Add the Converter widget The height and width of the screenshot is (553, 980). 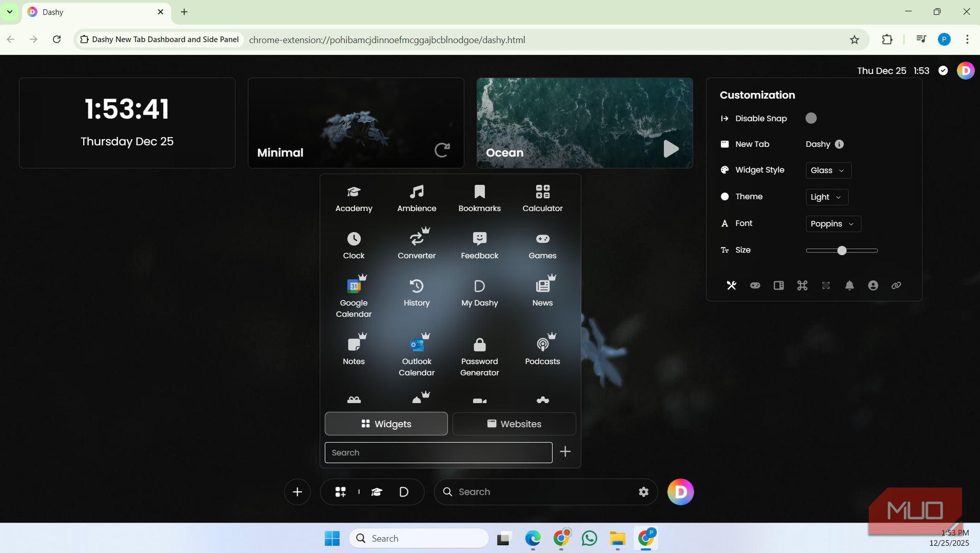417,244
